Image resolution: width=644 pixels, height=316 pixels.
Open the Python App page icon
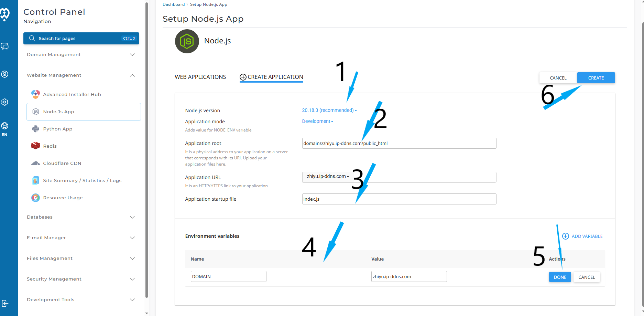[x=35, y=129]
